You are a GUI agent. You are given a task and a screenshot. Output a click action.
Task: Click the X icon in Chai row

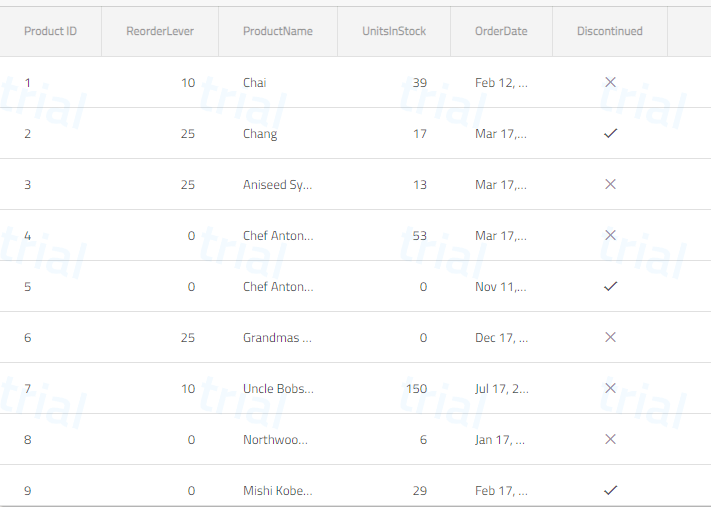point(610,82)
